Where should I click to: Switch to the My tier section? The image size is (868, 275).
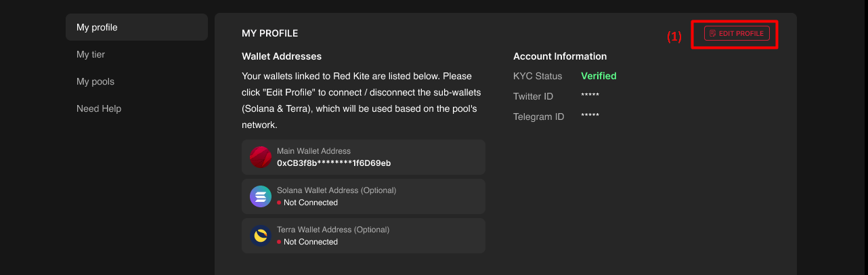(91, 54)
